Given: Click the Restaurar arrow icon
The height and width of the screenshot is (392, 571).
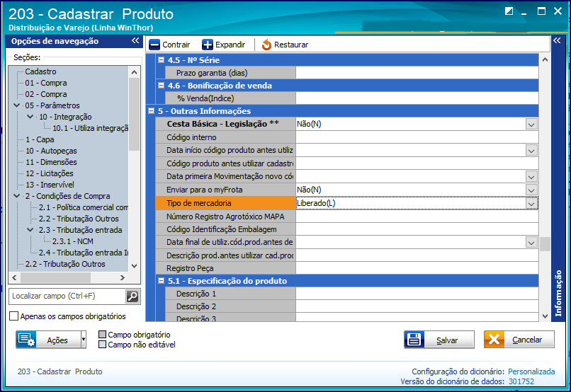Looking at the screenshot, I should pyautogui.click(x=266, y=45).
